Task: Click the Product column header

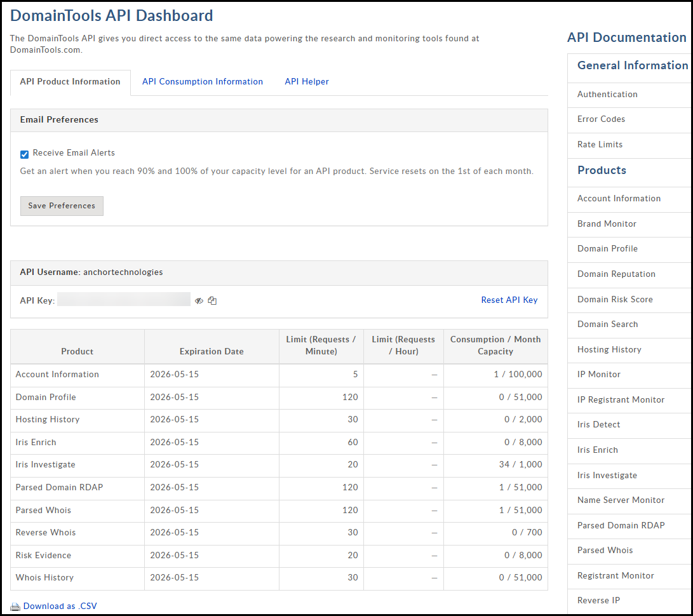Action: tap(77, 351)
